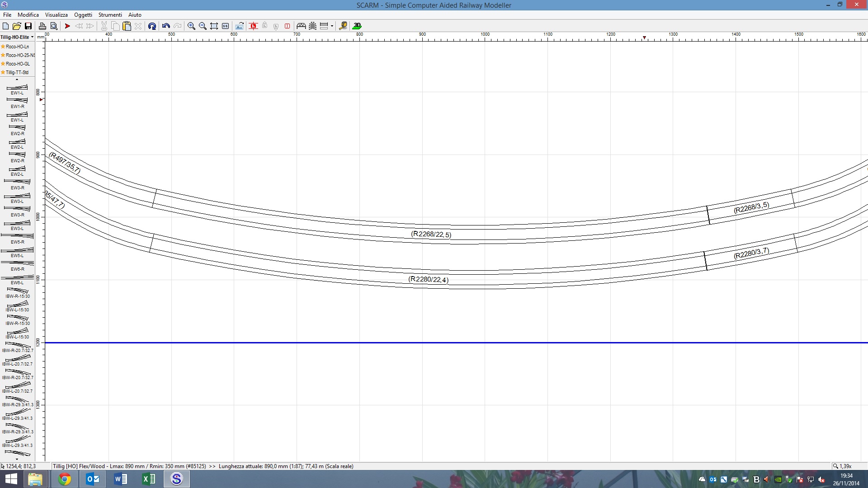Image resolution: width=868 pixels, height=488 pixels.
Task: Open the Modifica menu
Action: [28, 15]
